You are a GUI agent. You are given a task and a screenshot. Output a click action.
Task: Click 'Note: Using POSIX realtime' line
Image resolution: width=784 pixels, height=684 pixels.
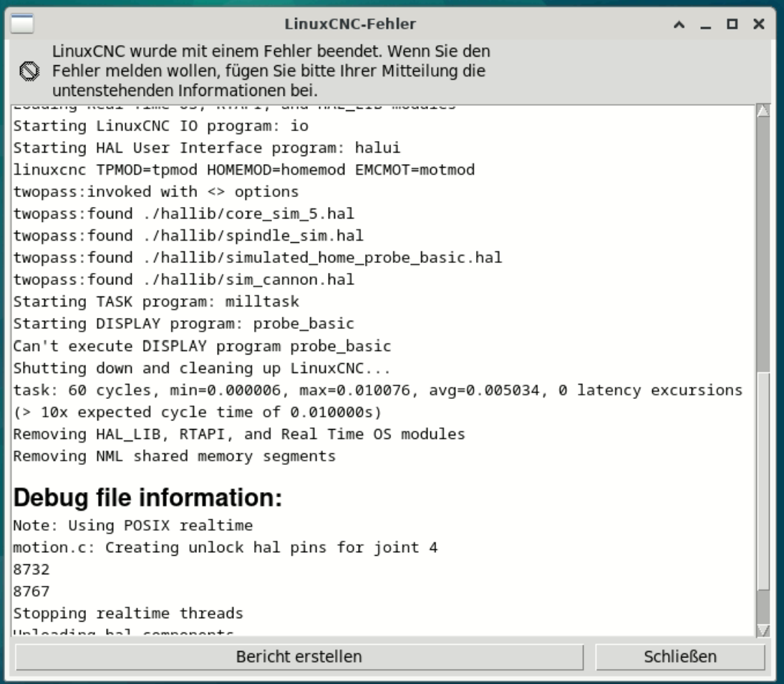pyautogui.click(x=133, y=526)
